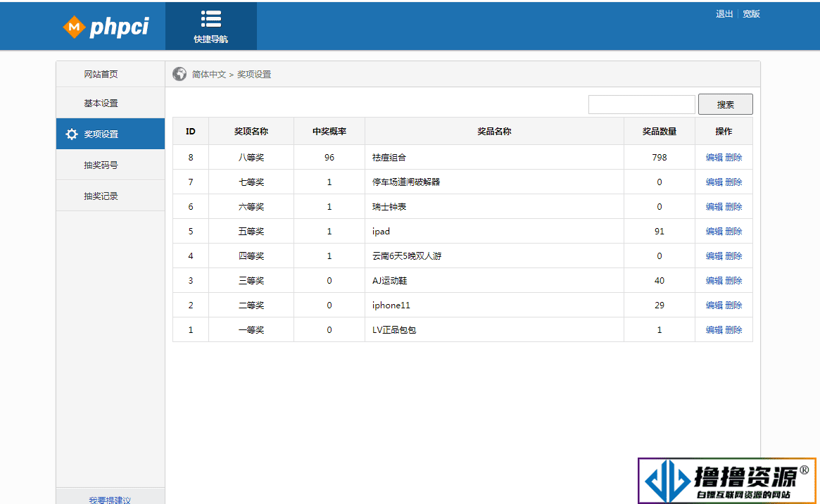Delete the 八等奖 row
Image resolution: width=820 pixels, height=504 pixels.
click(733, 158)
